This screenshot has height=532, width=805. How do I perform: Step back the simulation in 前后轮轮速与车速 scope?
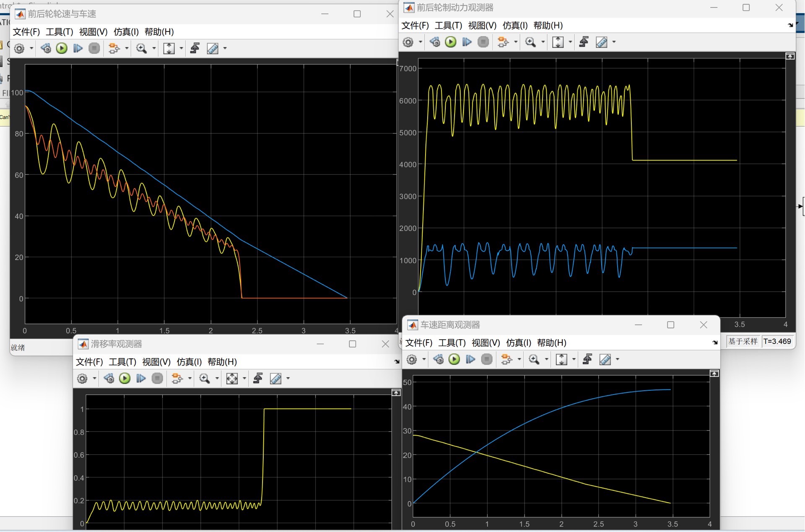click(46, 48)
